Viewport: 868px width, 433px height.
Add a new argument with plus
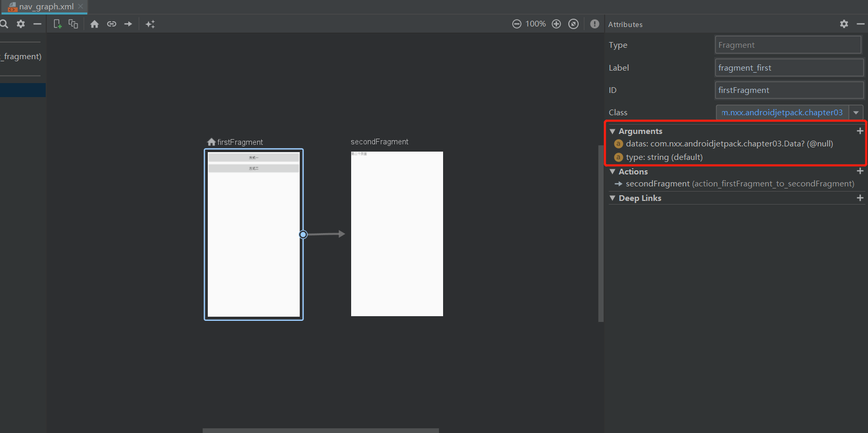860,131
